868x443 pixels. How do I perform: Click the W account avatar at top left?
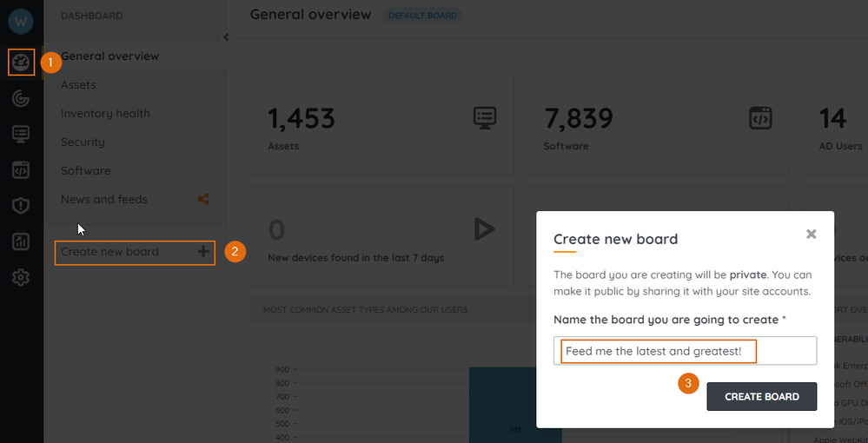pyautogui.click(x=21, y=21)
